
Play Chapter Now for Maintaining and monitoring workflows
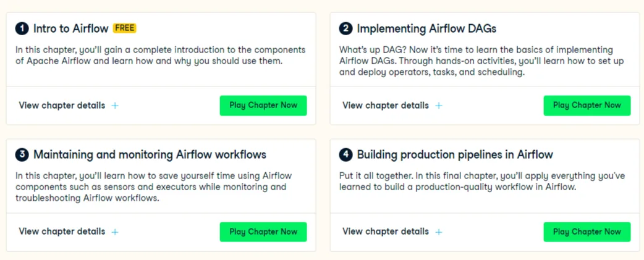[x=263, y=232]
